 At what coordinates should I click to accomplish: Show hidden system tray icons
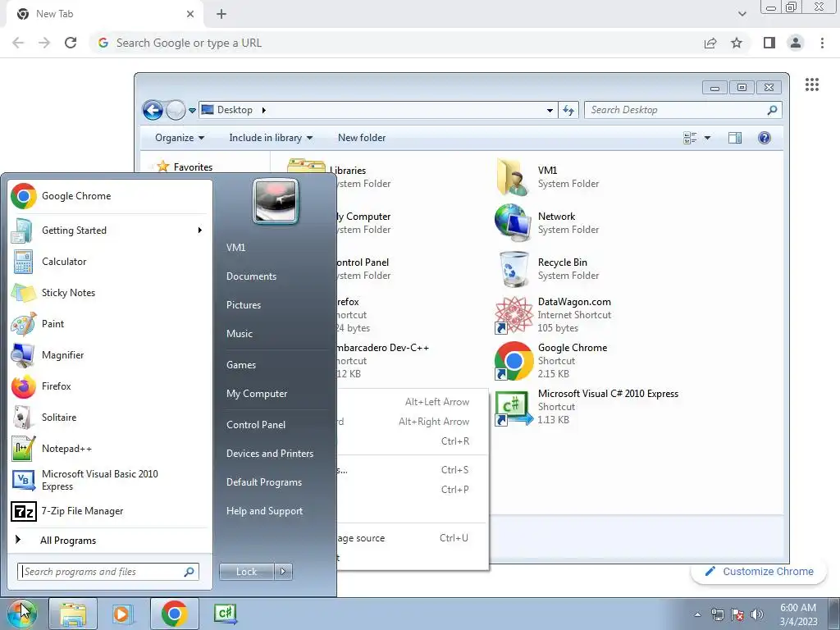[697, 614]
